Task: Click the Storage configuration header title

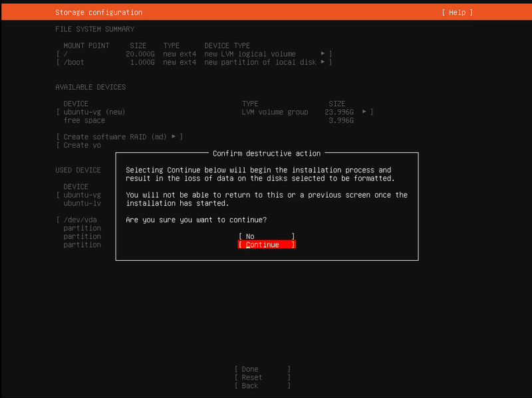Action: coord(98,13)
